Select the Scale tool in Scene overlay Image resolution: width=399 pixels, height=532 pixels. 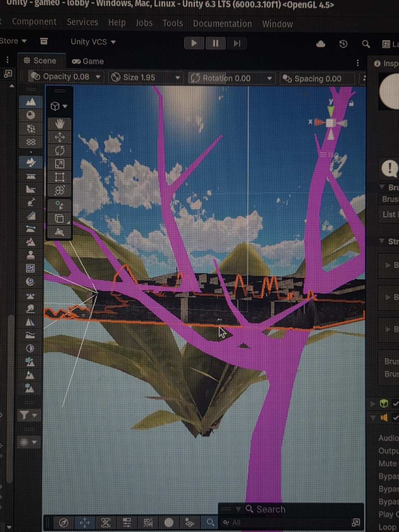(60, 164)
